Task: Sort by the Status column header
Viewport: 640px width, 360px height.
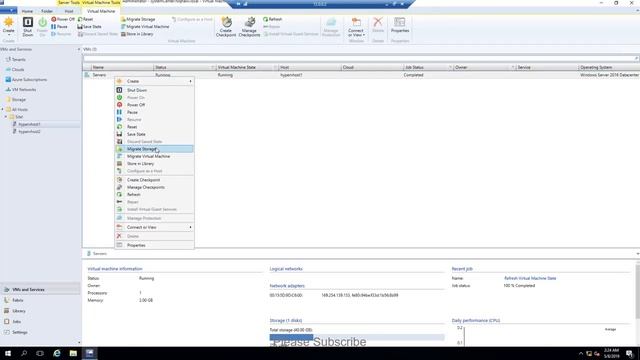Action: coord(184,67)
